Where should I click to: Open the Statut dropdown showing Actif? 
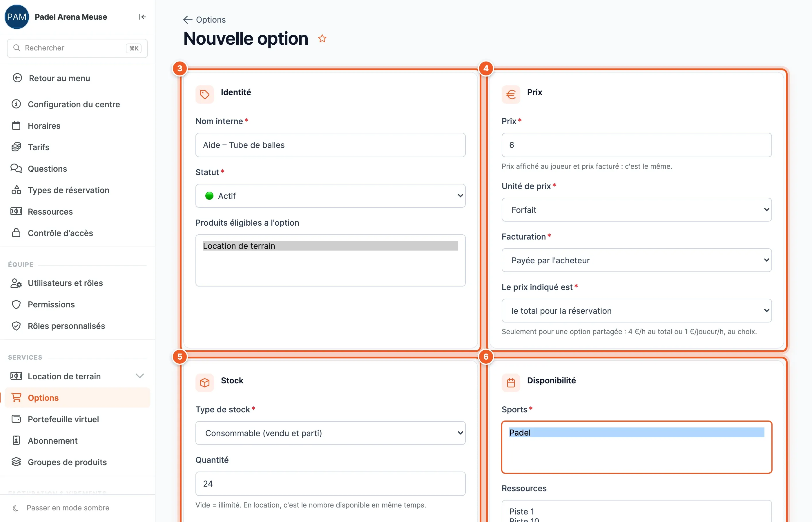pos(330,196)
